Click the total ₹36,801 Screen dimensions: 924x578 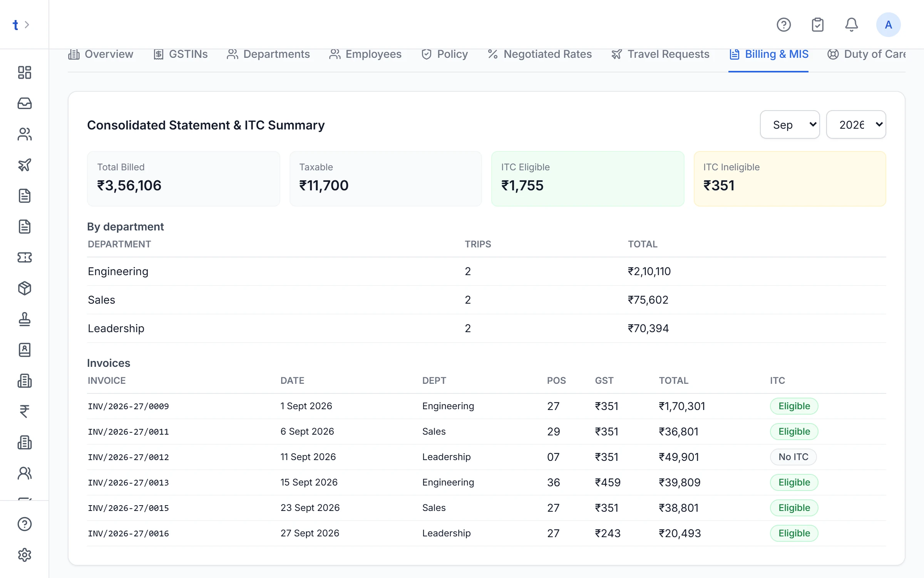click(678, 432)
